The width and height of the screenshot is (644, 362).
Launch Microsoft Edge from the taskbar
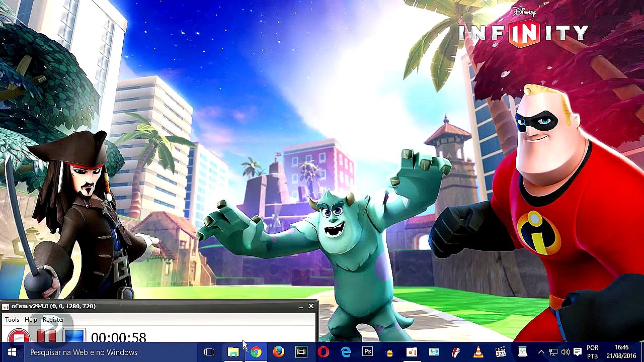346,352
